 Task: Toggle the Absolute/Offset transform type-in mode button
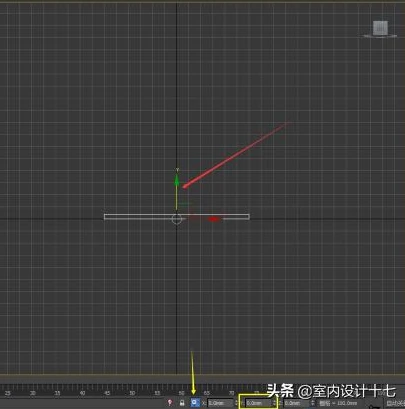pos(195,403)
